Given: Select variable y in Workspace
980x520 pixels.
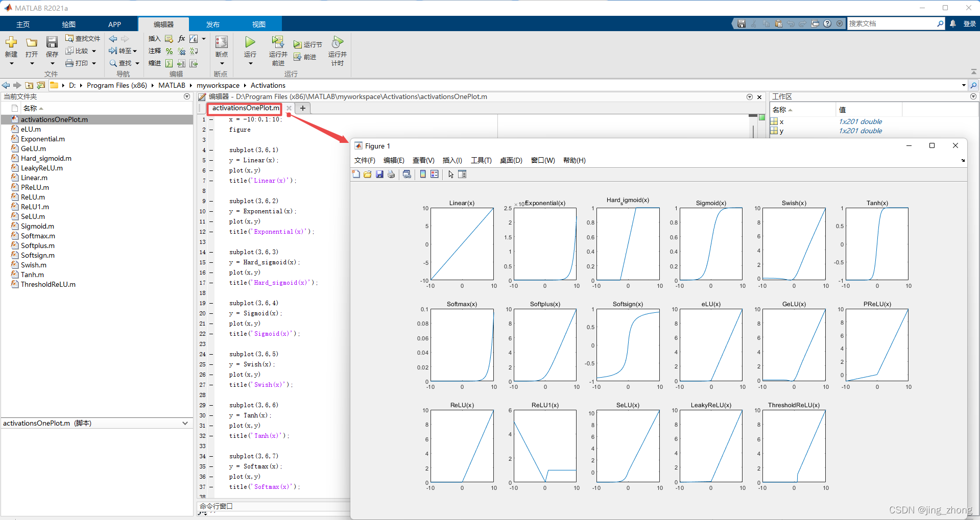Looking at the screenshot, I should tap(781, 131).
